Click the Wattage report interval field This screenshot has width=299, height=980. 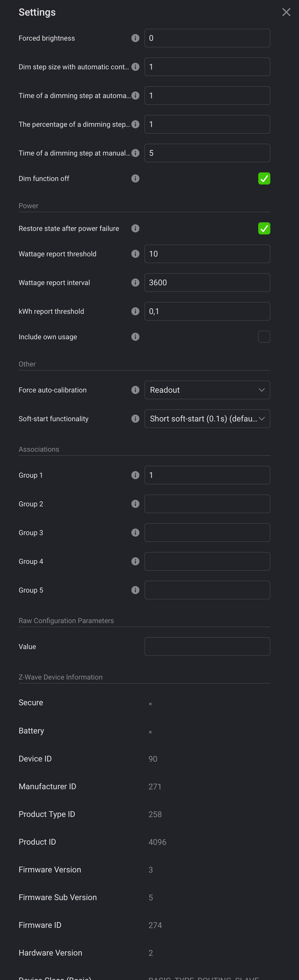tap(207, 283)
